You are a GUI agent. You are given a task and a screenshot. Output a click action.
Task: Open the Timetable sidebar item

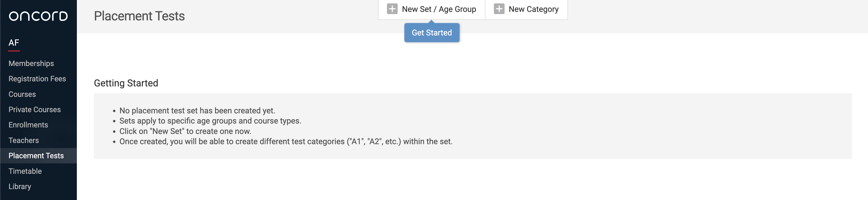pyautogui.click(x=25, y=171)
